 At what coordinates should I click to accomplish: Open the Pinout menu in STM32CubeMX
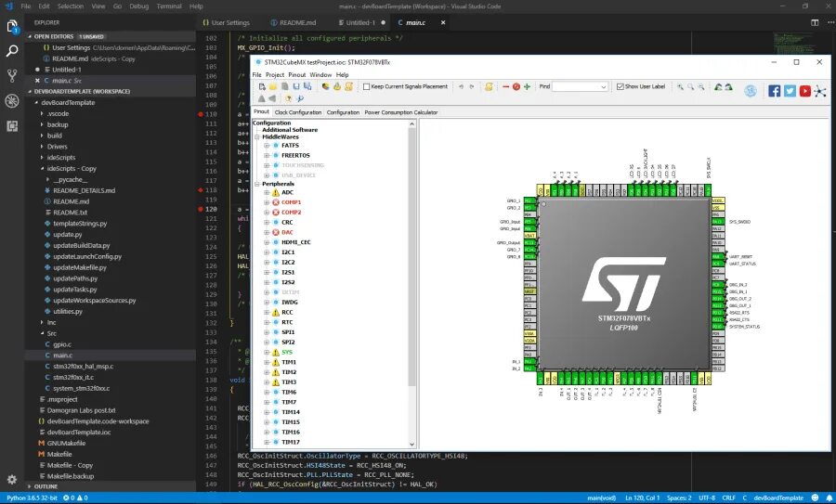pyautogui.click(x=297, y=74)
